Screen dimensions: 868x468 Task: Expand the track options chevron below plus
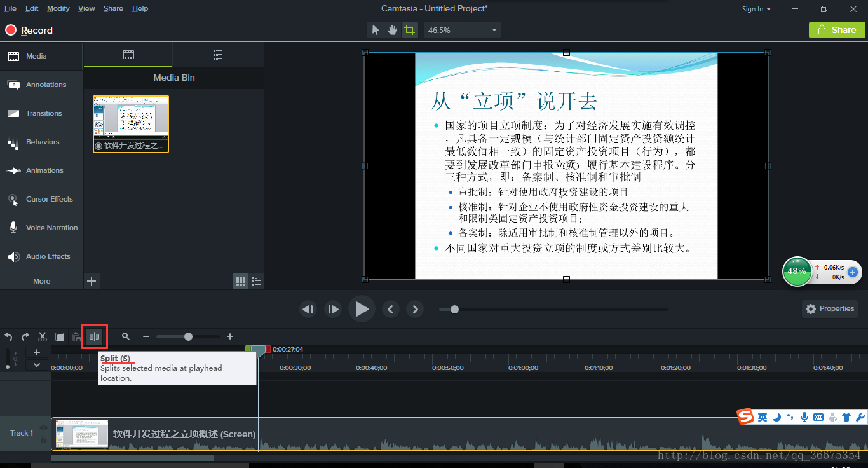[37, 365]
